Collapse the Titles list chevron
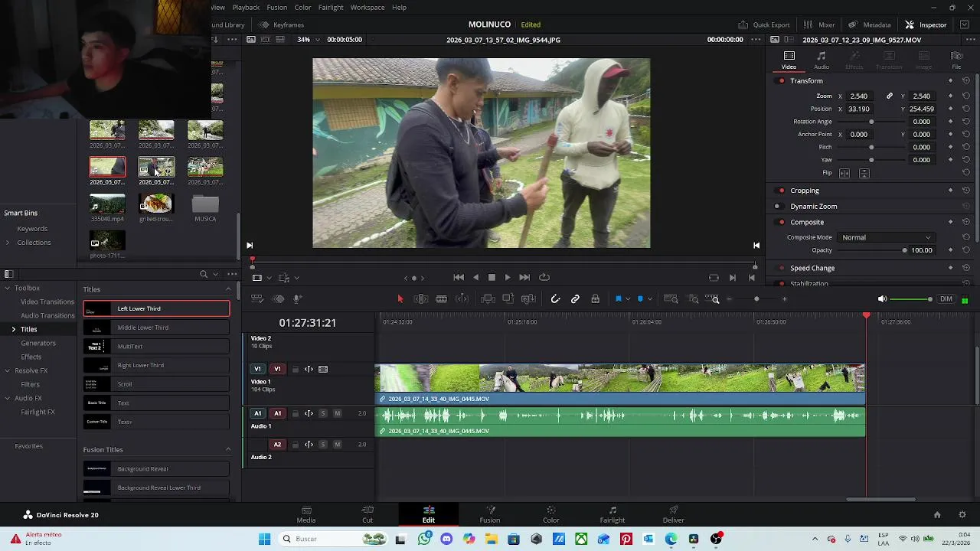 (x=228, y=289)
